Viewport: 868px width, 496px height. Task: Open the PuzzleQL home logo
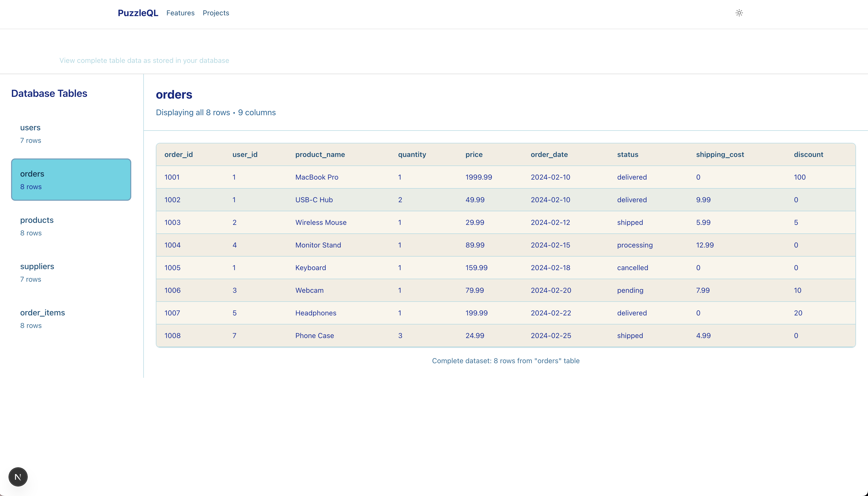(138, 13)
